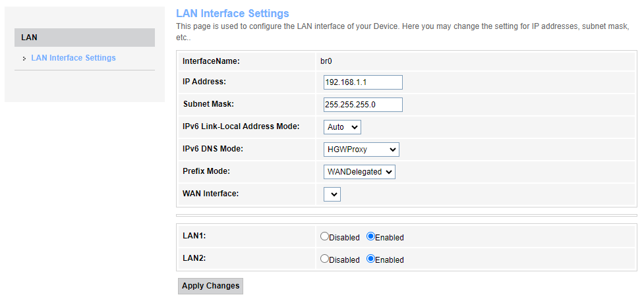Screen dimensions: 644x301
Task: Open the LAN Interface Settings sidebar link
Action: tap(73, 58)
